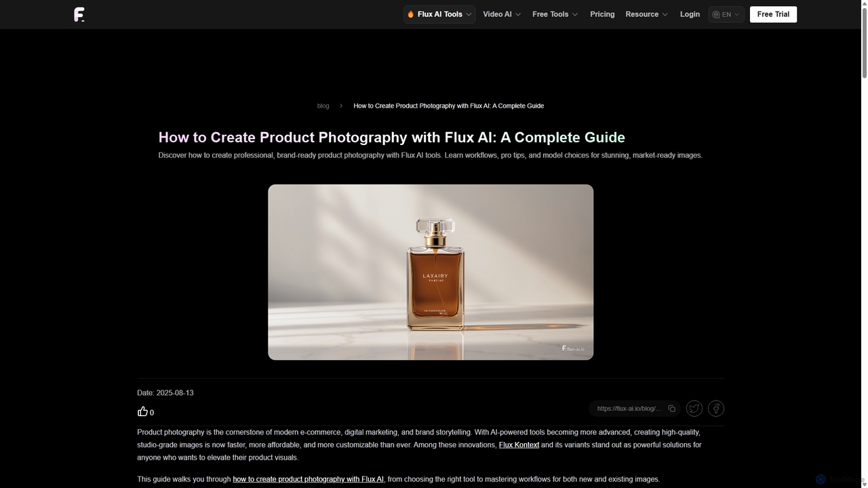Click the Login link
This screenshot has width=868, height=488.
(690, 14)
